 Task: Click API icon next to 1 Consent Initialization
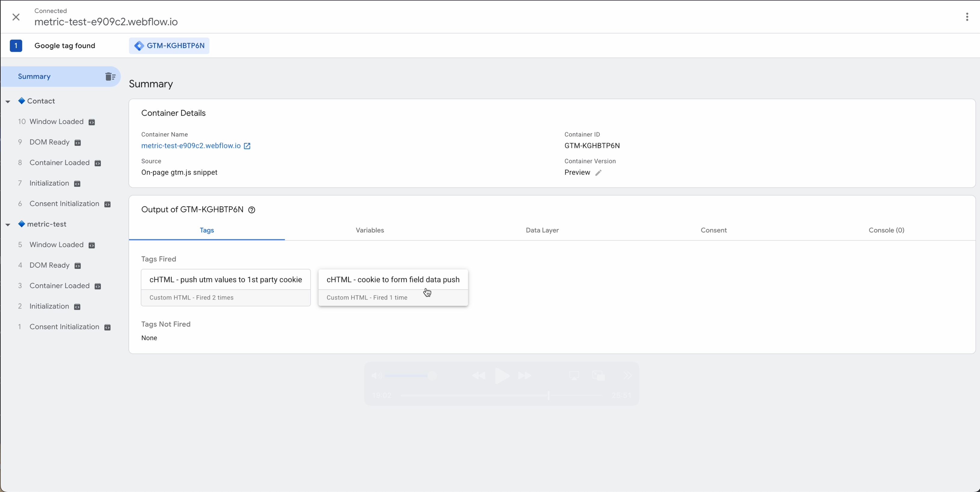108,328
